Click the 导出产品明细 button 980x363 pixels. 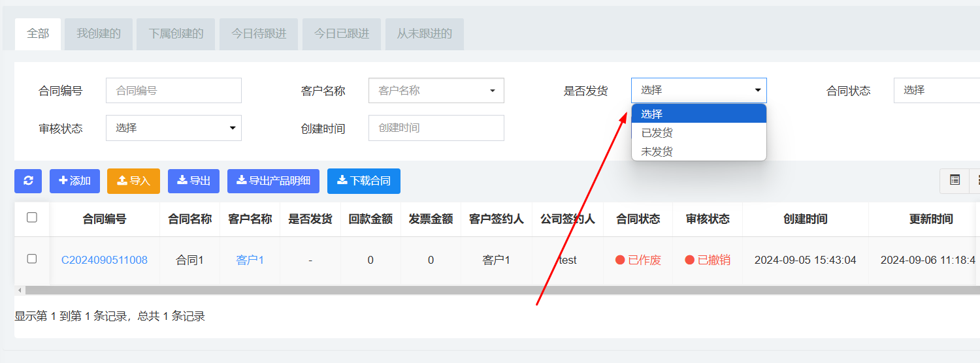click(x=273, y=181)
